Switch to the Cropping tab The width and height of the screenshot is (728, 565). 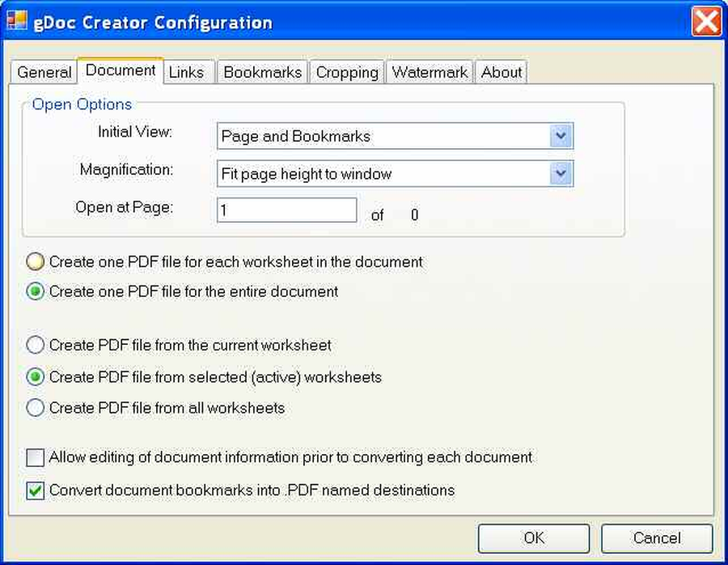pyautogui.click(x=347, y=72)
